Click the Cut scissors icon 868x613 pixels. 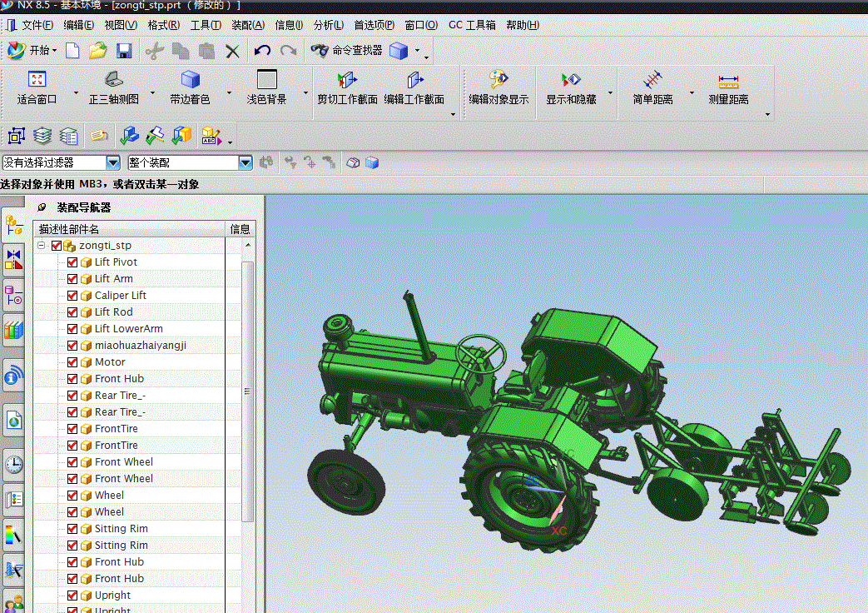(155, 51)
